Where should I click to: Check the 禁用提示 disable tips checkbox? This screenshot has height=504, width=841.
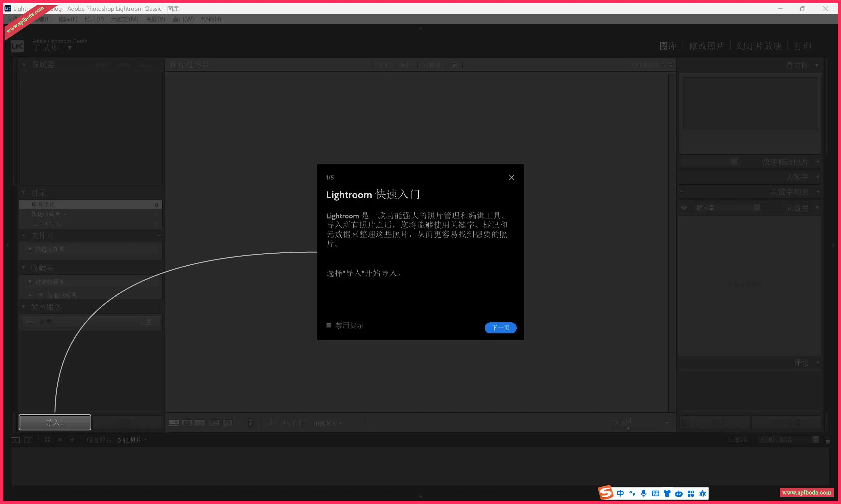pyautogui.click(x=329, y=325)
